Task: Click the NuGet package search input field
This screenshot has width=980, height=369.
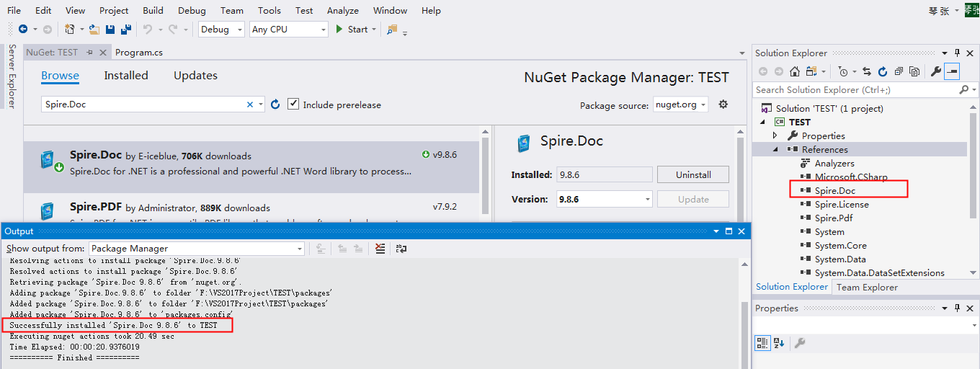Action: click(x=143, y=105)
